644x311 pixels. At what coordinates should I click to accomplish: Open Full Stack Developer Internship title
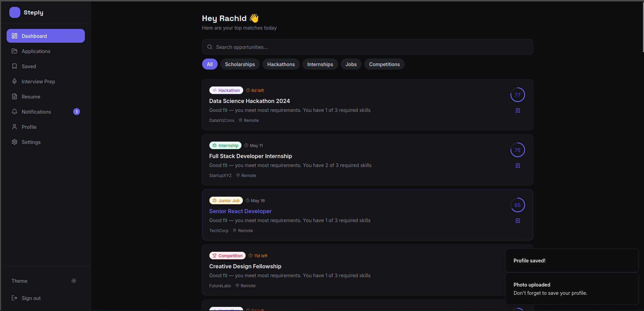pos(250,156)
